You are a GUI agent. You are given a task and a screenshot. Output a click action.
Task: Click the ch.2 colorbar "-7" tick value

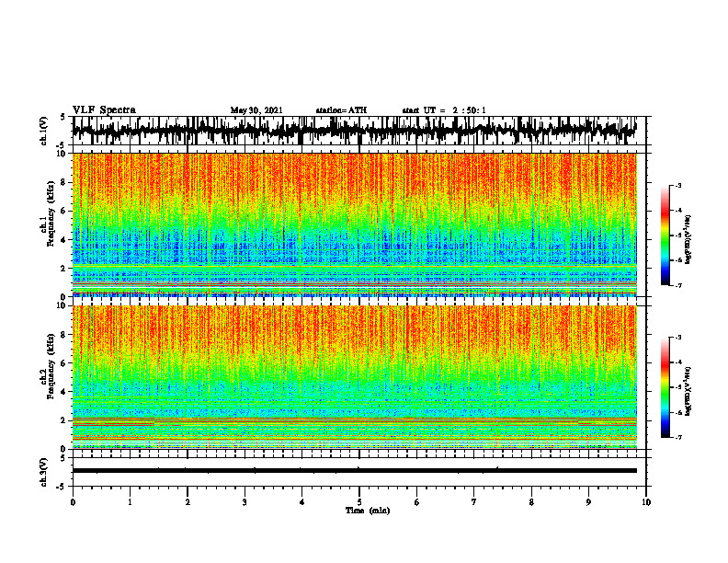tap(677, 437)
